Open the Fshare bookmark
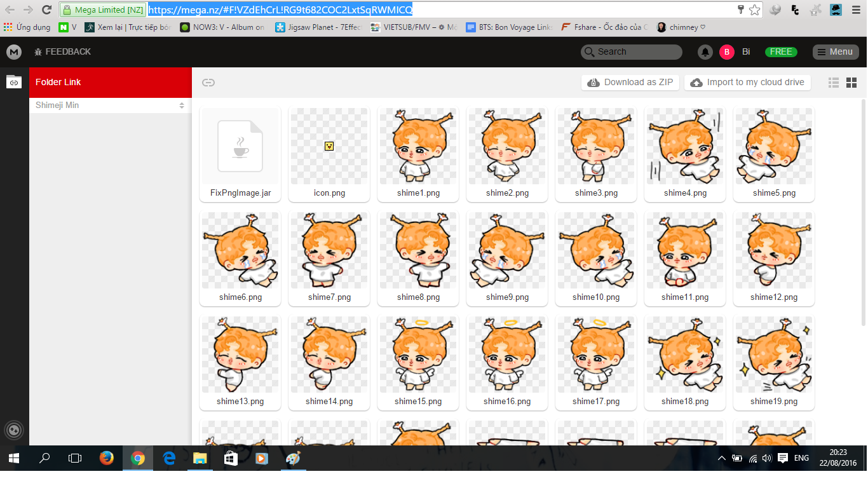Screen dimensions: 868x488 (x=604, y=27)
